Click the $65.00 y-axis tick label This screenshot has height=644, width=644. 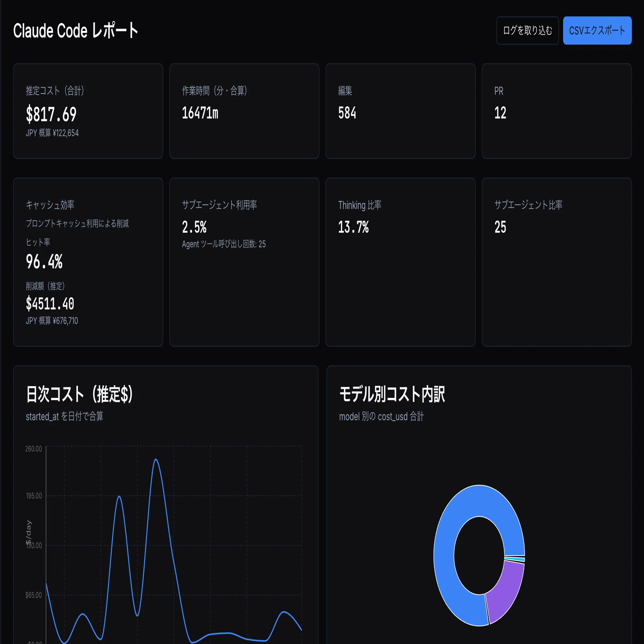(33, 595)
